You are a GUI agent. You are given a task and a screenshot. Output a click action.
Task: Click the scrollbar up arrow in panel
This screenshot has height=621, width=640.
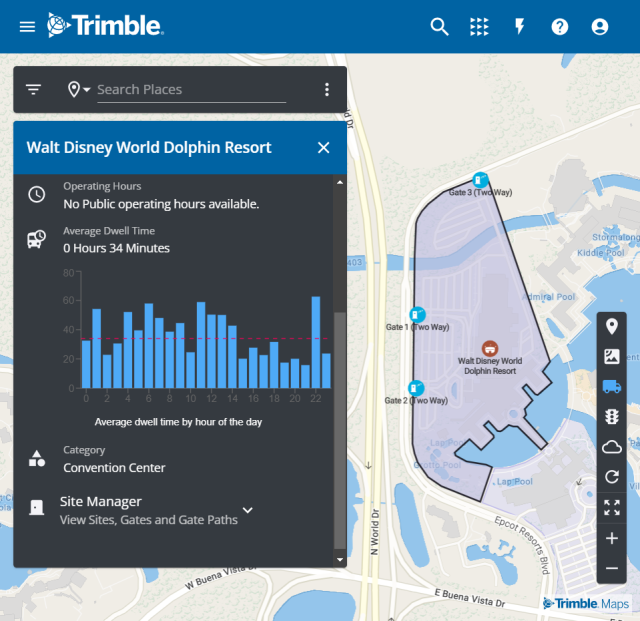coord(340,183)
